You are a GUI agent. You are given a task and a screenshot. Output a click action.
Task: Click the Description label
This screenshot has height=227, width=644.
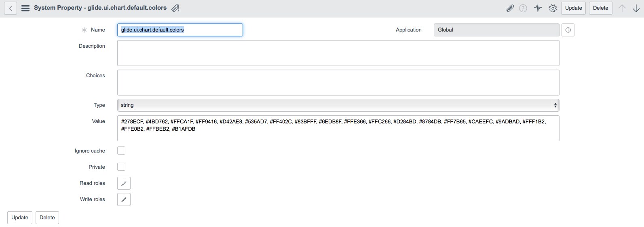coord(92,46)
